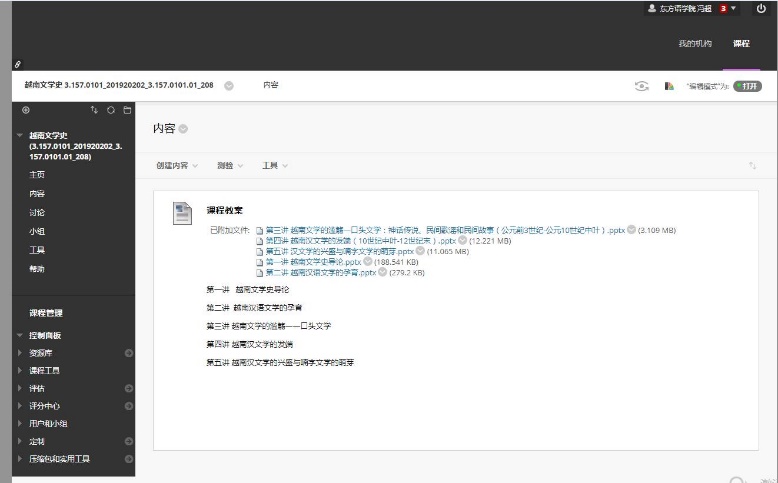Switch to the 我的机构 tab

[x=695, y=44]
